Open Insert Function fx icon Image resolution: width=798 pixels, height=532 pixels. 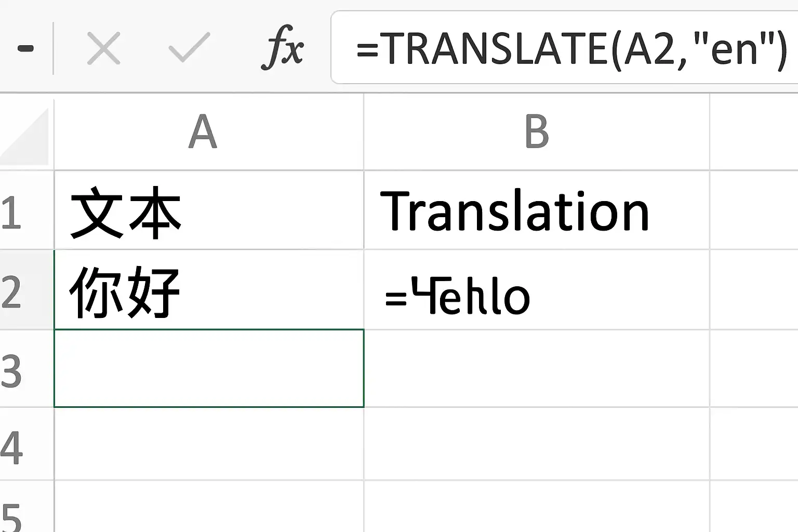tap(282, 48)
